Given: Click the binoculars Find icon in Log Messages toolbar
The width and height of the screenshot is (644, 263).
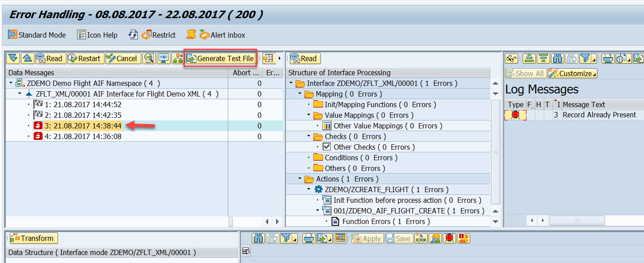Looking at the screenshot, I should coord(558,58).
